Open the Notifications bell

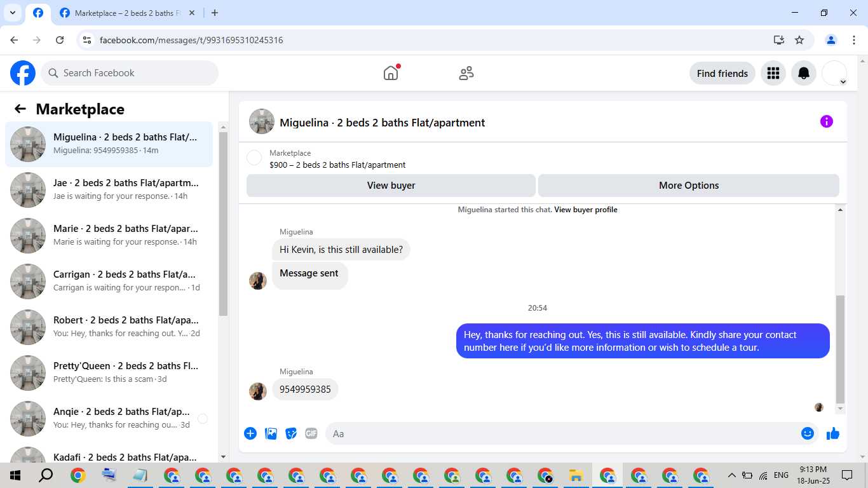(x=804, y=73)
